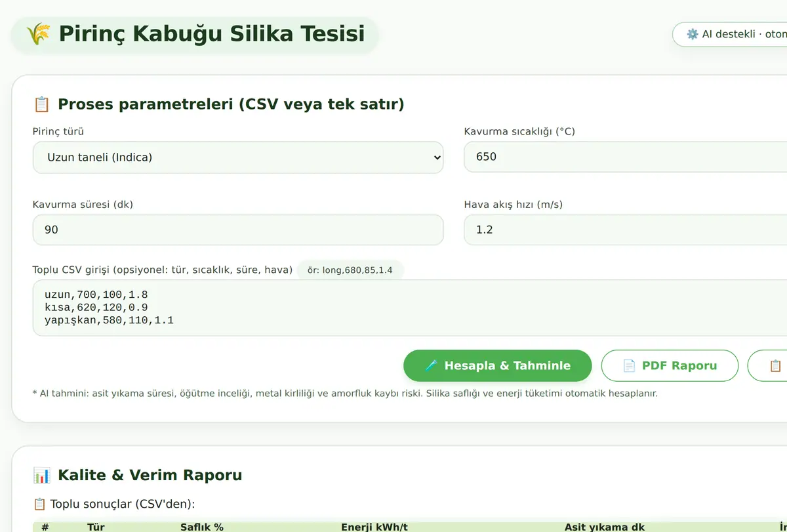This screenshot has width=787, height=532.
Task: Click the test tube icon in Hesapla button
Action: click(431, 366)
